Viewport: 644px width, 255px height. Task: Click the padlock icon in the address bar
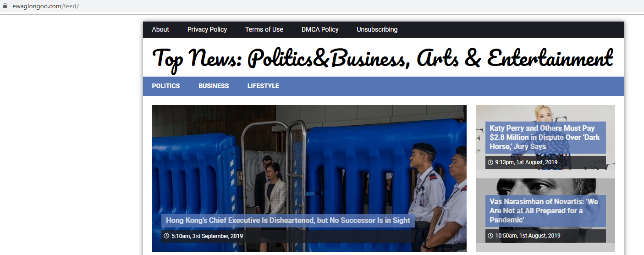5,6
